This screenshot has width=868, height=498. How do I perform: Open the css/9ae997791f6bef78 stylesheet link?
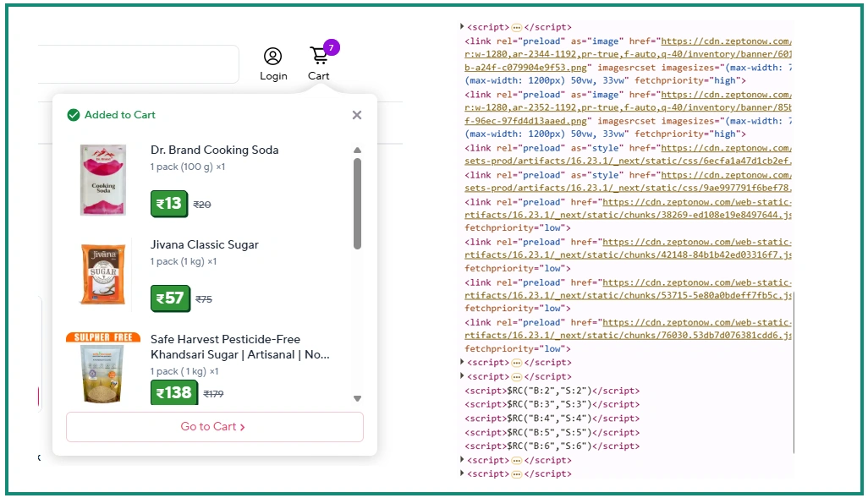tap(628, 182)
